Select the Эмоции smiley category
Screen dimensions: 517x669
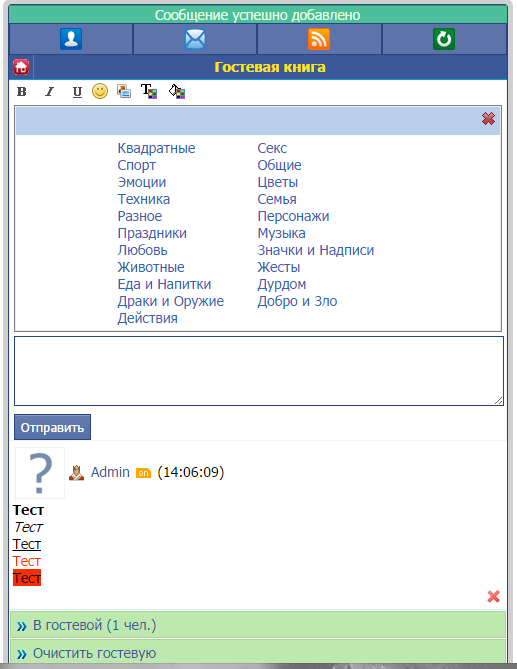click(142, 182)
